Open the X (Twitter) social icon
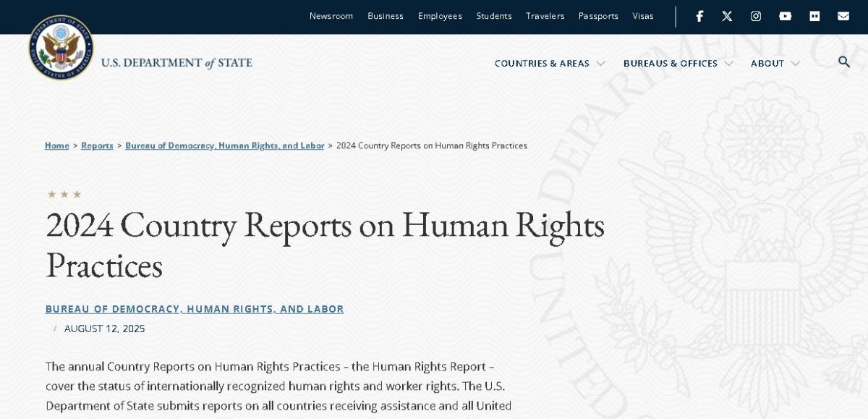Screen dimensions: 868x419 [727, 16]
